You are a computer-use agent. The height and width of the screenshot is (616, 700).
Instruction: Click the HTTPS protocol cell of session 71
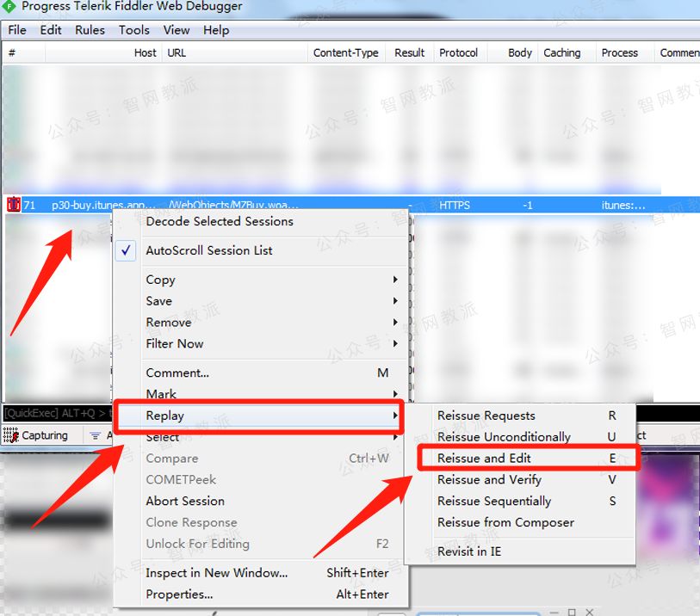(455, 205)
